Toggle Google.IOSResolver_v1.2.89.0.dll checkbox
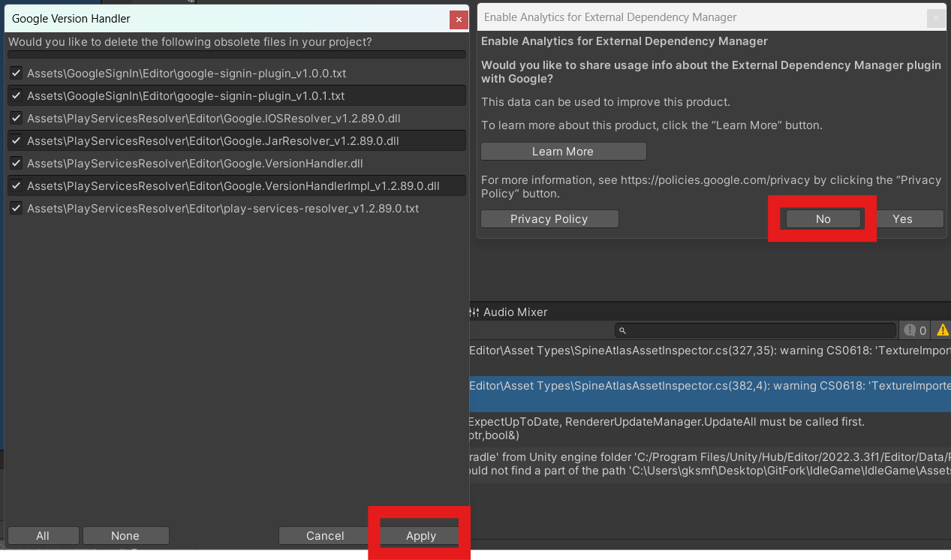Image resolution: width=951 pixels, height=560 pixels. tap(16, 119)
